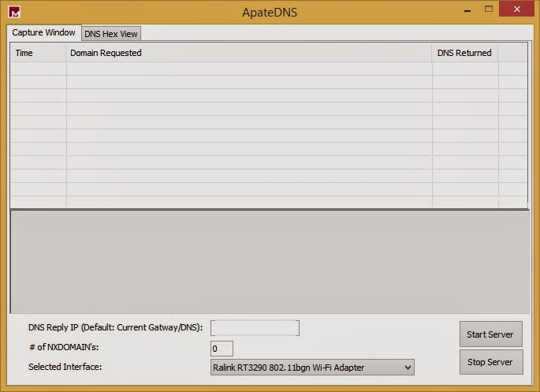Image resolution: width=540 pixels, height=392 pixels.
Task: Switch to the Capture Window tab
Action: click(43, 32)
